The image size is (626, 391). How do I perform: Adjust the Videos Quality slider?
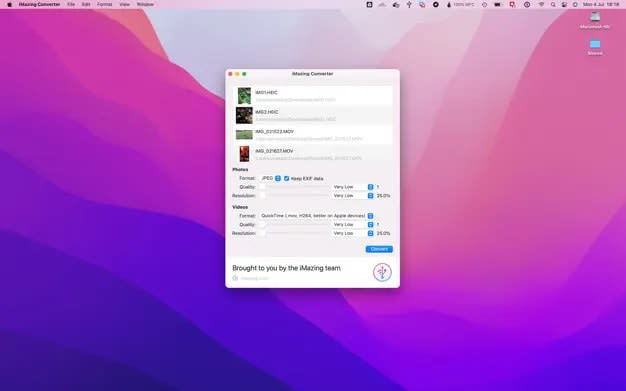295,224
